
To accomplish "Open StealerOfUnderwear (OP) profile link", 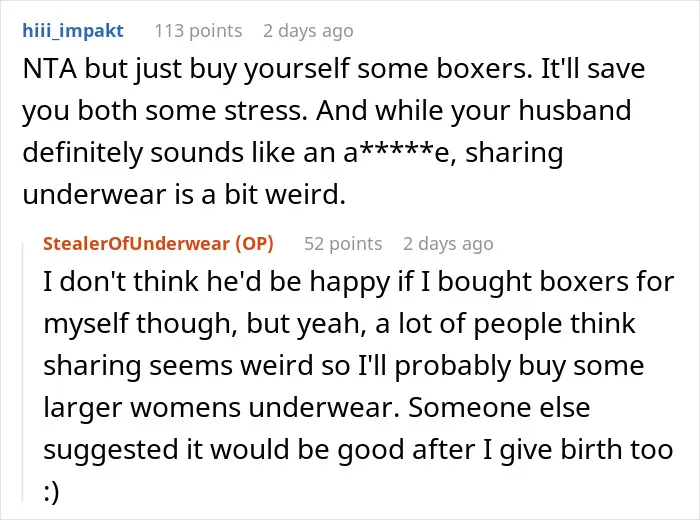I will (x=158, y=244).
